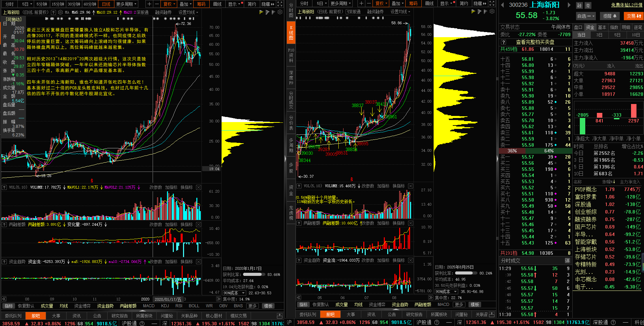Pop out the left bottom panel with the upload icon

[x=280, y=316]
